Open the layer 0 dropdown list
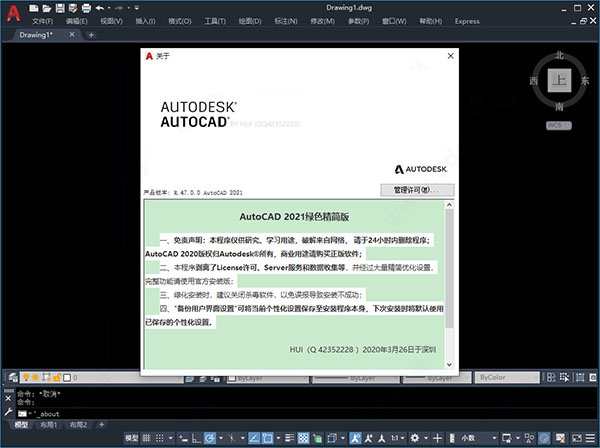600x448 pixels. click(101, 378)
